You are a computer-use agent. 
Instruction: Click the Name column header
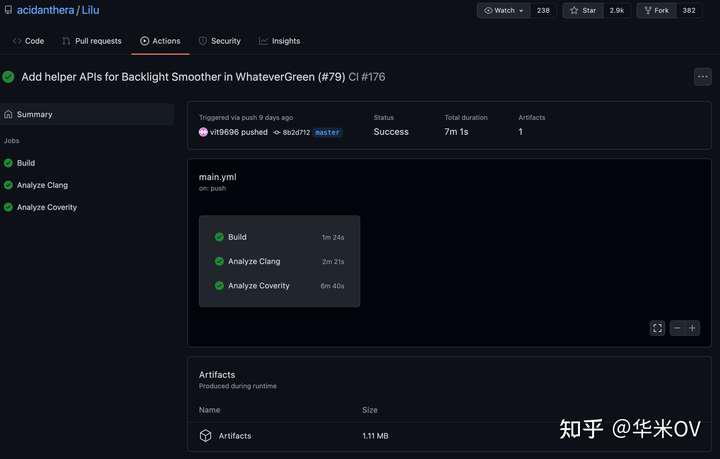tap(209, 410)
